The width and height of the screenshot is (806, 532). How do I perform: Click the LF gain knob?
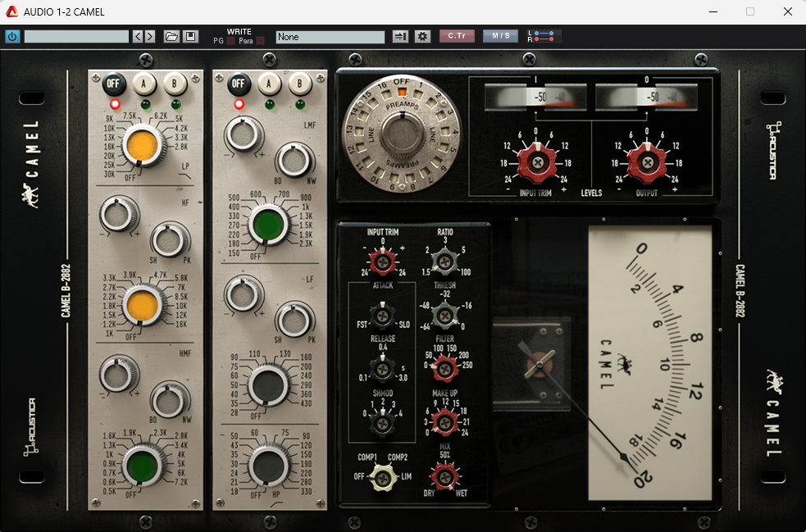(x=244, y=294)
